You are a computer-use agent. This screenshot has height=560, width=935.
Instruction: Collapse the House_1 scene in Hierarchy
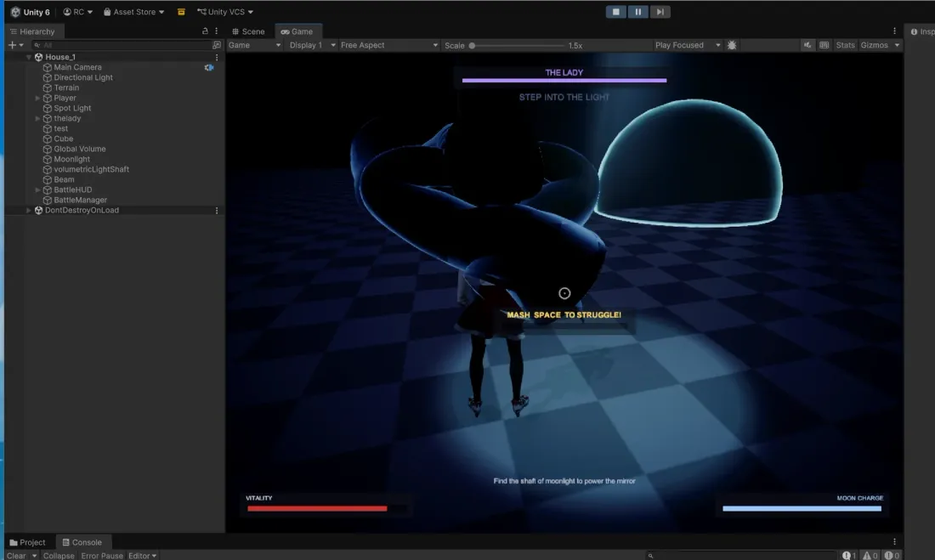pos(29,57)
